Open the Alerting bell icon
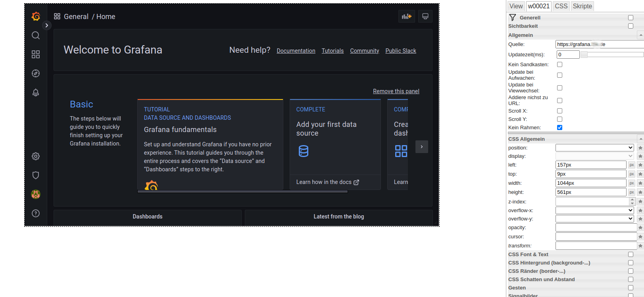Image resolution: width=644 pixels, height=297 pixels. pyautogui.click(x=36, y=92)
